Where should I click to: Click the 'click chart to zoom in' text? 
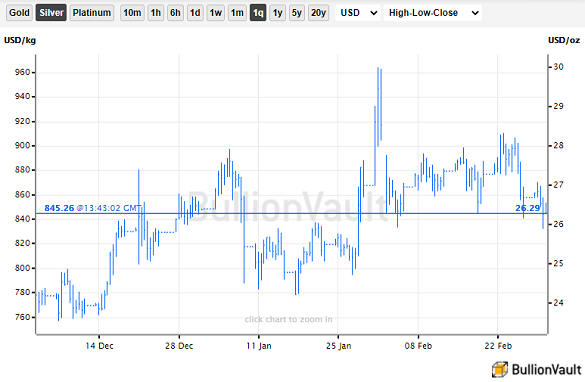click(288, 319)
